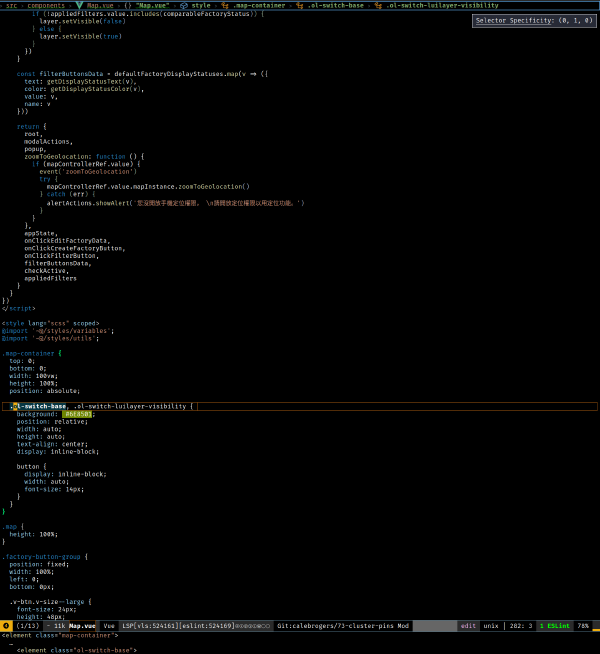This screenshot has height=654, width=600.
Task: Click icon before .ol-switch-luilayer-visibility breadcrumb
Action: click(x=378, y=5)
